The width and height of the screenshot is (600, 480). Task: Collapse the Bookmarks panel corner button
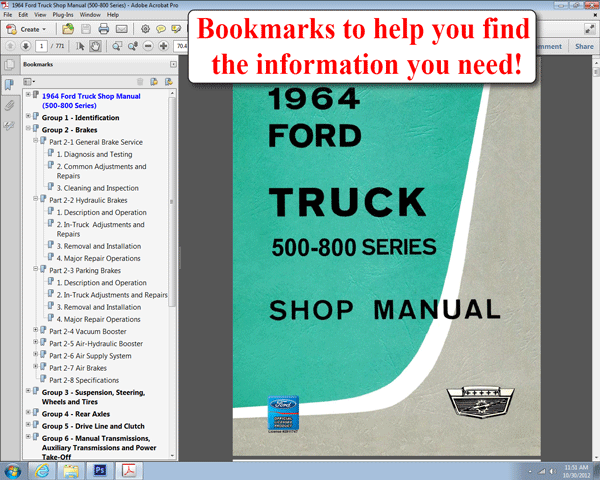pyautogui.click(x=173, y=64)
